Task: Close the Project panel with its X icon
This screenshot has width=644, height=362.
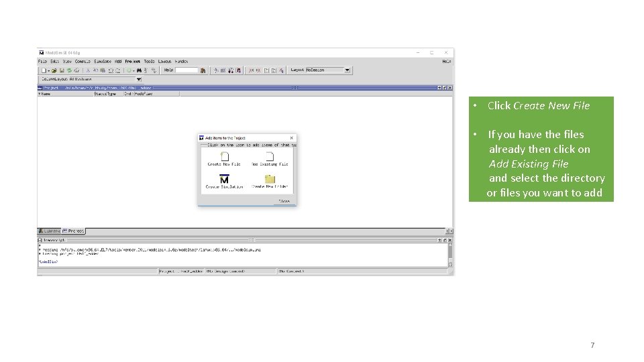Action: click(449, 88)
